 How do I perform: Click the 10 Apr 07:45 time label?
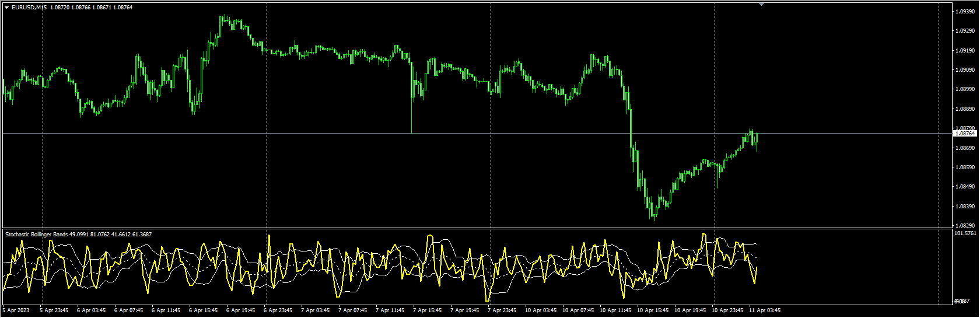coord(577,310)
